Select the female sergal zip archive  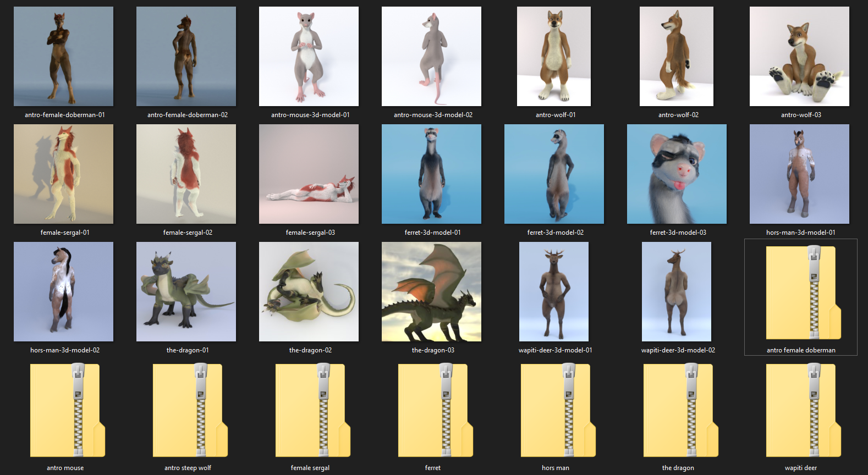313,410
